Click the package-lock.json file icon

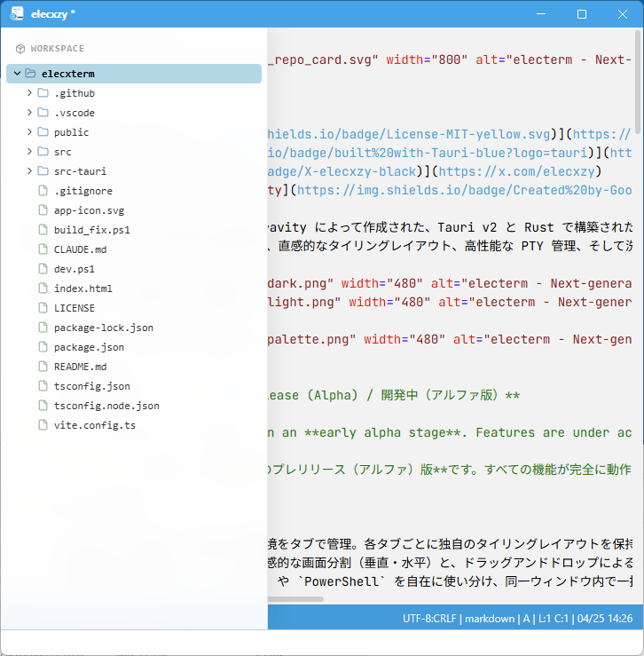(43, 328)
